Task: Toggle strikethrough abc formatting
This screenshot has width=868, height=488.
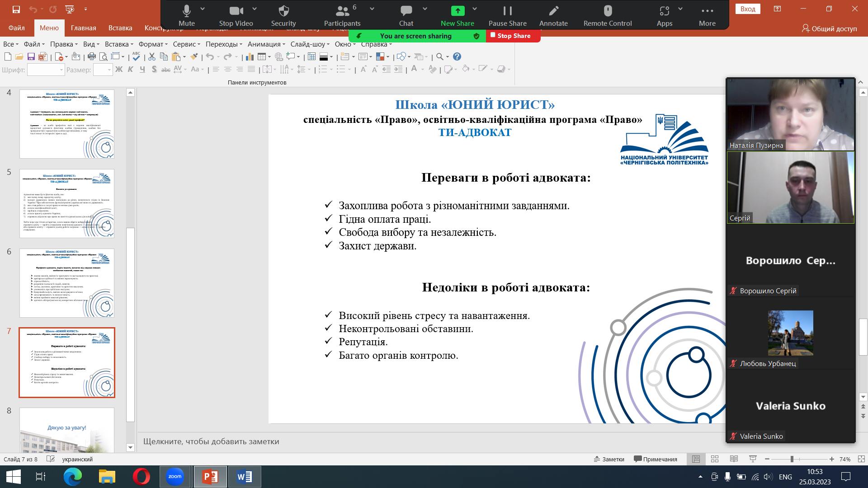Action: [x=166, y=69]
